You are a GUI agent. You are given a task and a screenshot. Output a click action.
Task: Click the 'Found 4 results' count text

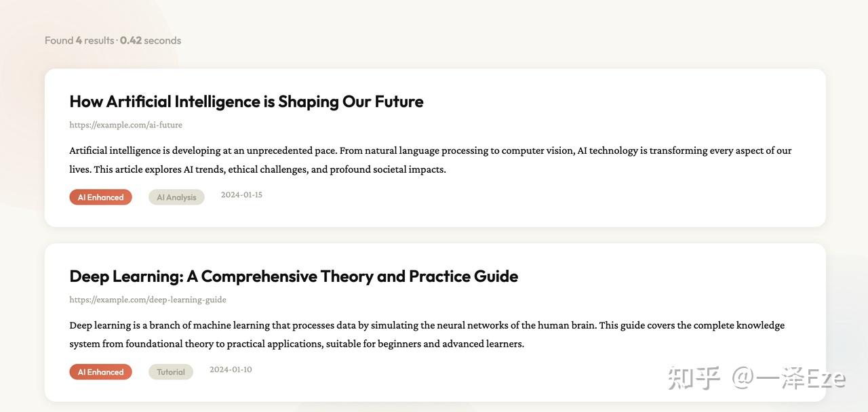79,41
